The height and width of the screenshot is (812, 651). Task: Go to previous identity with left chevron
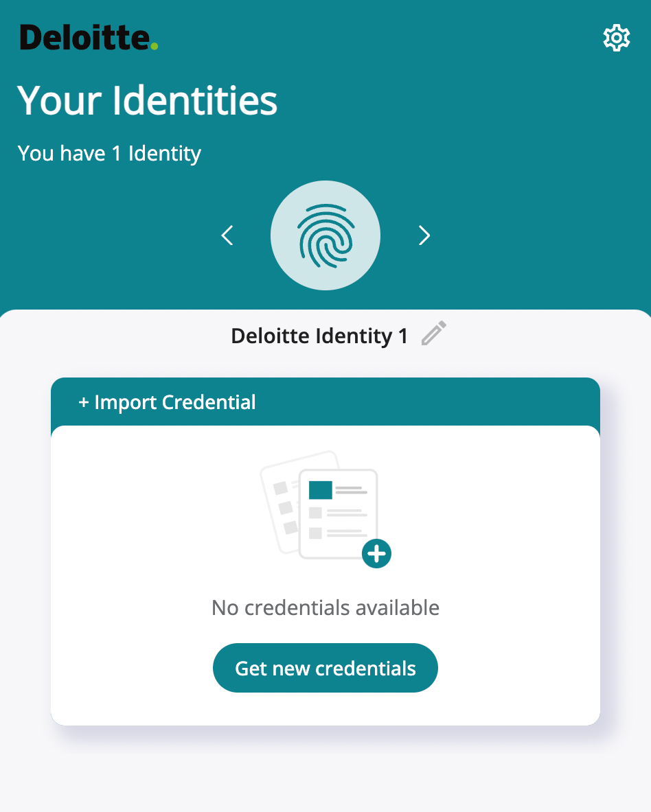coord(227,235)
